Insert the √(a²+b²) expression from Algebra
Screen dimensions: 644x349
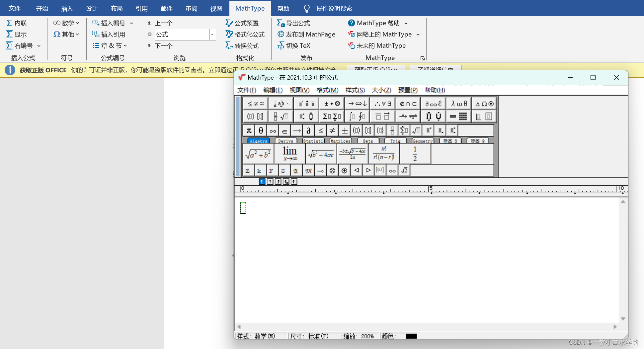tap(258, 153)
